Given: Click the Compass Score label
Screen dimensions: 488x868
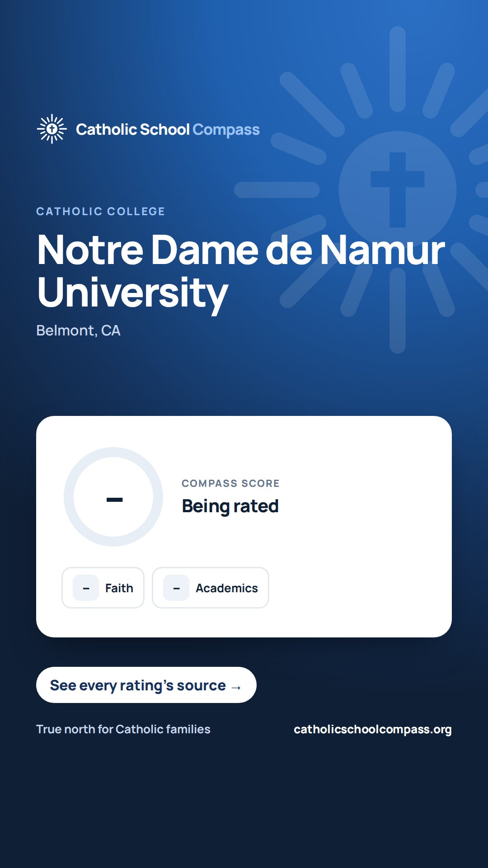Looking at the screenshot, I should (230, 483).
